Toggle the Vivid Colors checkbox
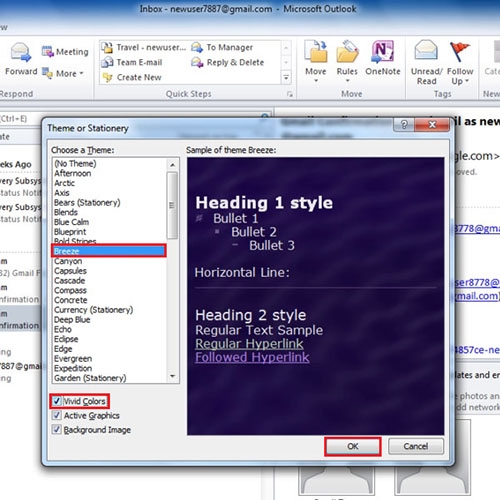The height and width of the screenshot is (500, 500). 57,401
